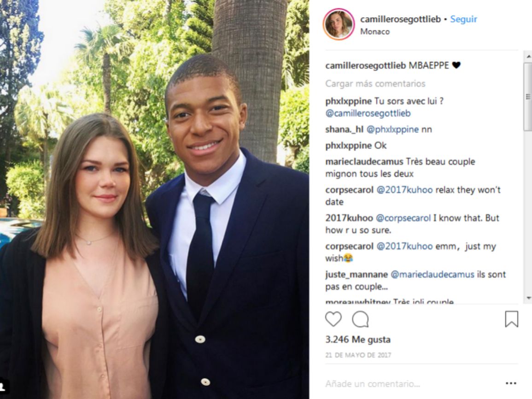Screen dimensions: 532x399
Task: Open the Monaco location link
Action: pos(375,31)
